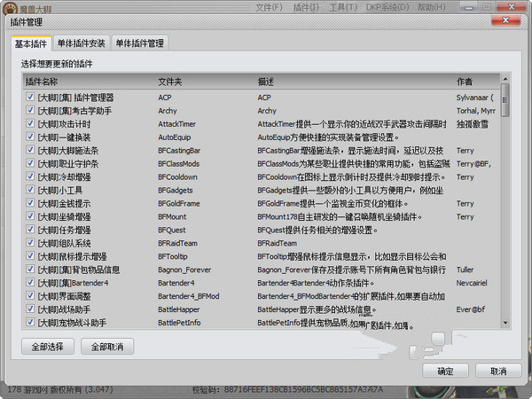Select the AttackTimer folder cell

(x=176, y=124)
